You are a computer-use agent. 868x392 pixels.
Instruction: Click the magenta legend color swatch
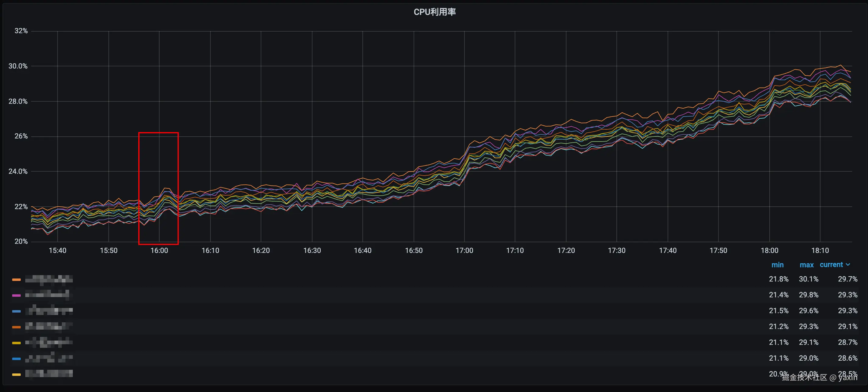click(x=16, y=295)
